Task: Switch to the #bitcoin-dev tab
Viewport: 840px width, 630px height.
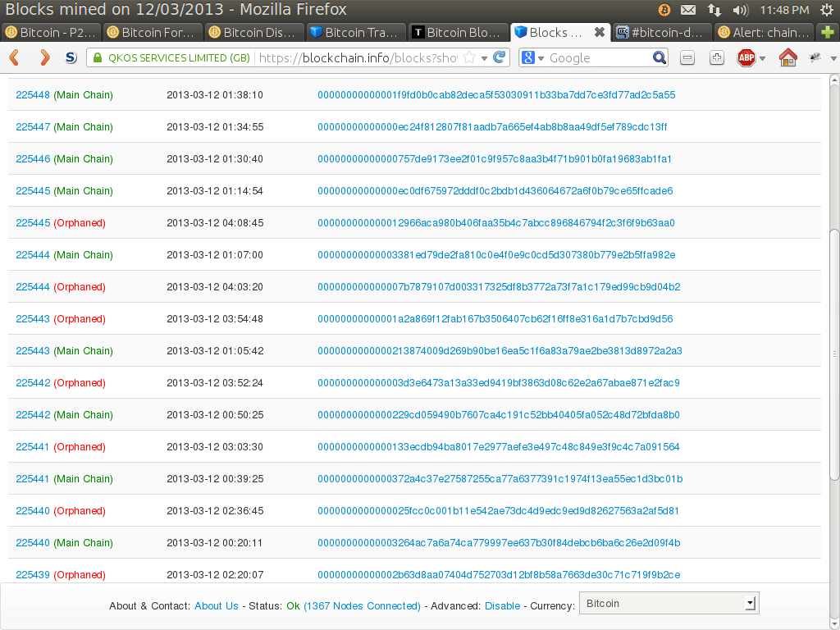Action: (661, 32)
